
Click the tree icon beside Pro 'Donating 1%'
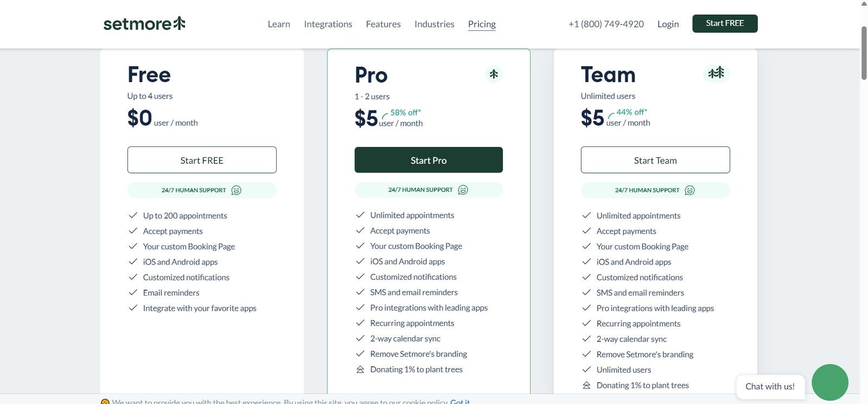pos(360,369)
